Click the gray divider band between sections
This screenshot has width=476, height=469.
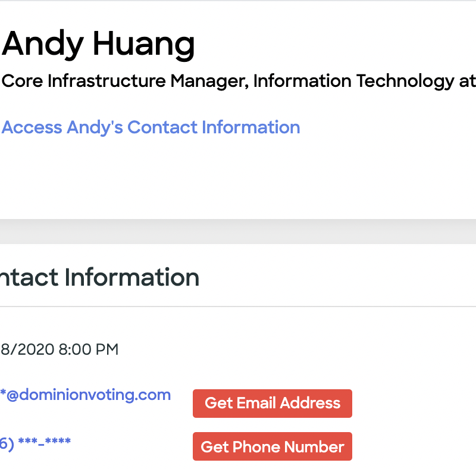[238, 231]
